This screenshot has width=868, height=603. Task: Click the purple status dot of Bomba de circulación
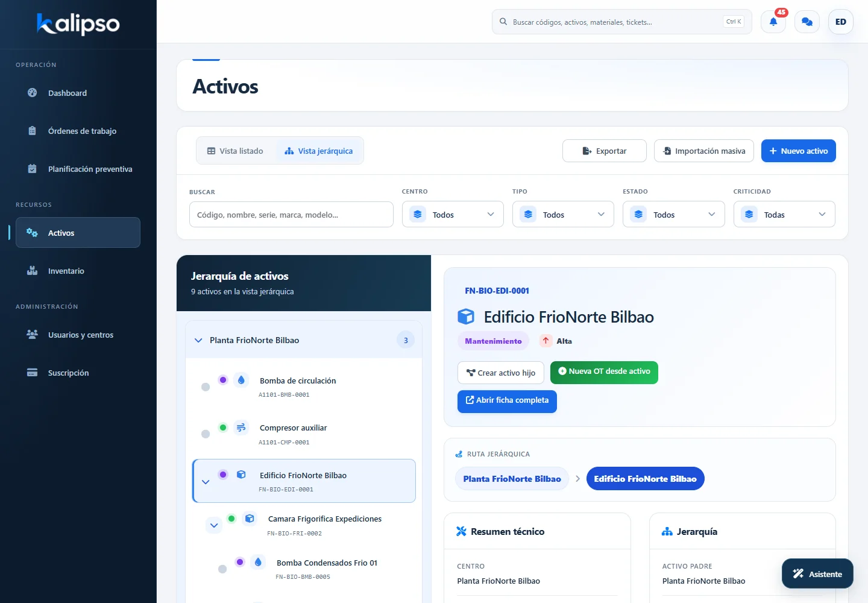[x=223, y=380]
